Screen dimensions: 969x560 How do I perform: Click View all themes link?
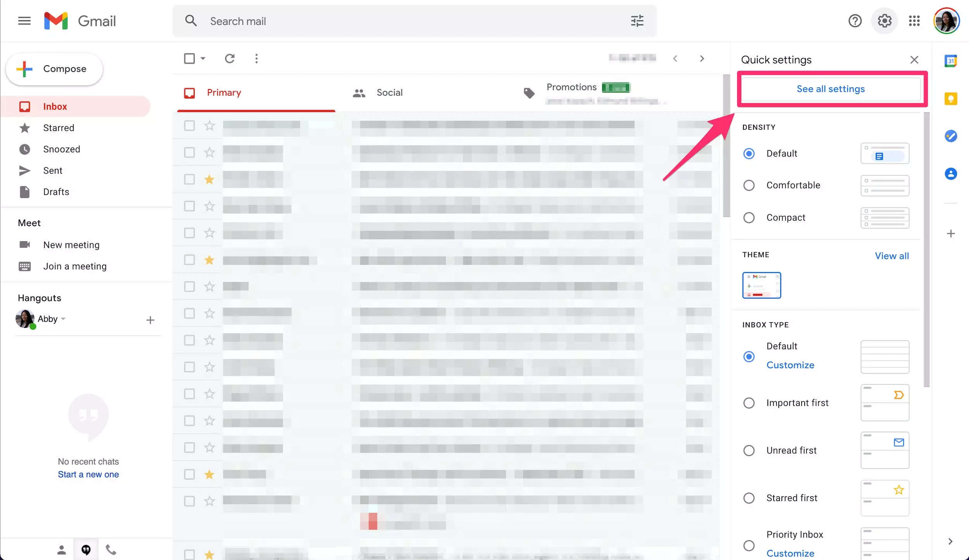click(x=891, y=255)
